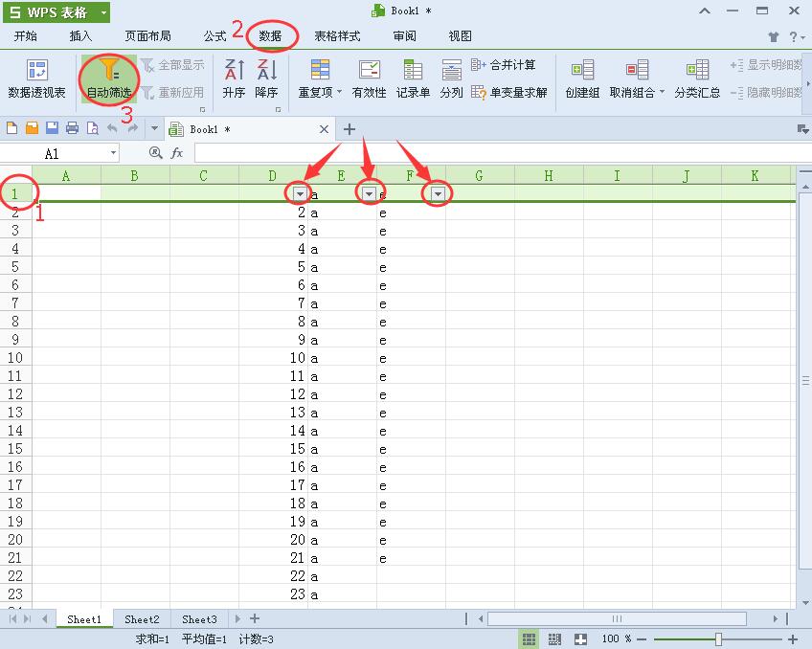This screenshot has width=812, height=649.
Task: Click the redo arrow icon
Action: tap(133, 128)
